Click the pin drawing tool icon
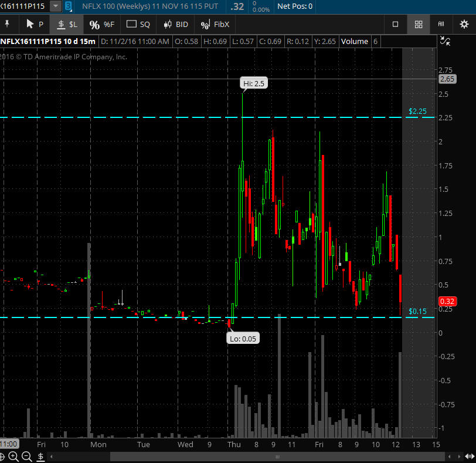Viewport: 476px width, 463px height. coord(8,24)
